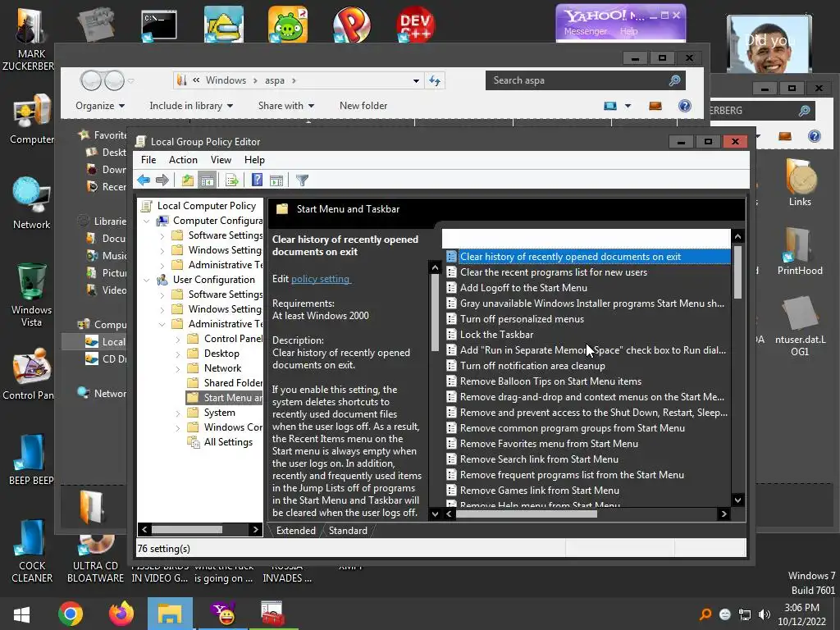
Task: Open the PrintHood folder icon
Action: click(800, 251)
